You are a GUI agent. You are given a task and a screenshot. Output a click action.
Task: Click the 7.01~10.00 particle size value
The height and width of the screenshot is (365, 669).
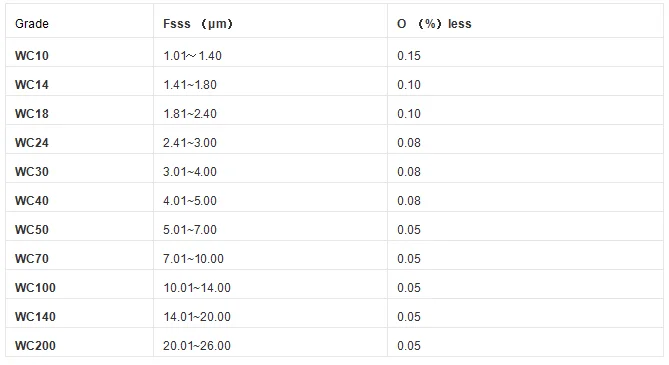[193, 259]
